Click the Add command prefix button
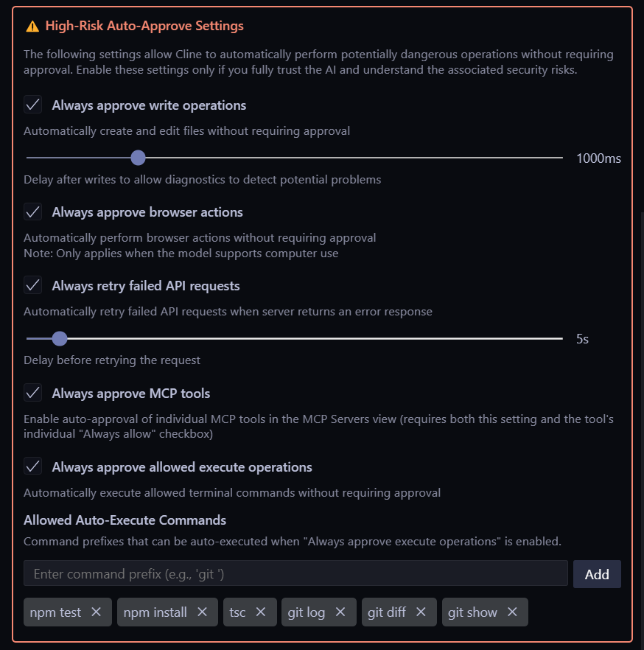This screenshot has width=644, height=650. 597,574
